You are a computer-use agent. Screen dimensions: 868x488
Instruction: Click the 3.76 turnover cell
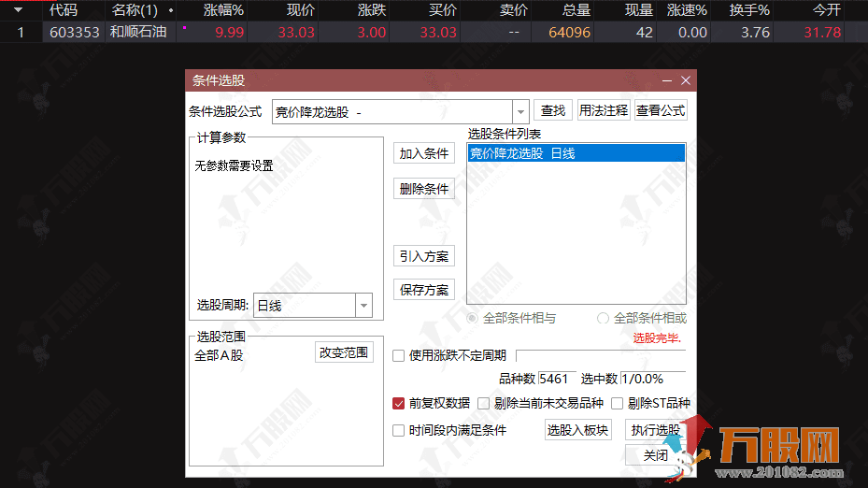[756, 32]
